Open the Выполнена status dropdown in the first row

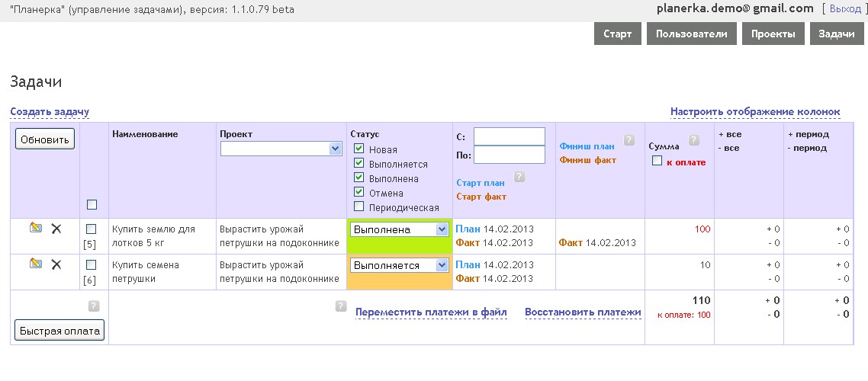pos(400,229)
